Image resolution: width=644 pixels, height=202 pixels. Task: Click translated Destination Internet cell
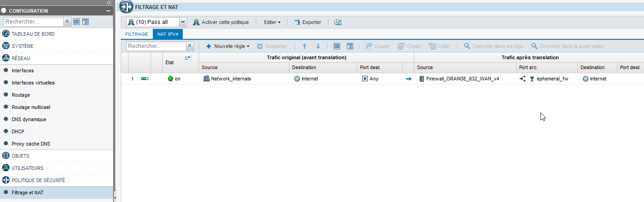pyautogui.click(x=595, y=79)
